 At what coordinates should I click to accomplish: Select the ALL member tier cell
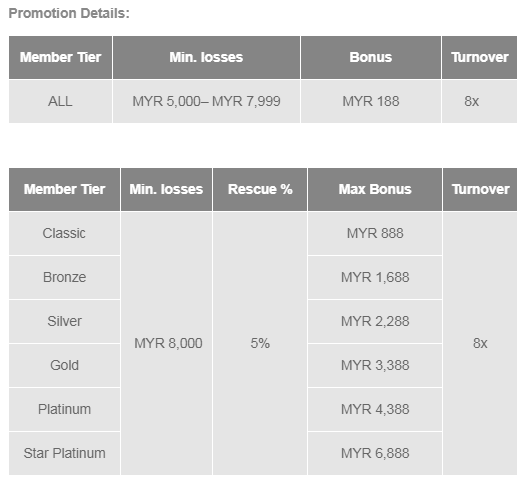click(x=61, y=101)
